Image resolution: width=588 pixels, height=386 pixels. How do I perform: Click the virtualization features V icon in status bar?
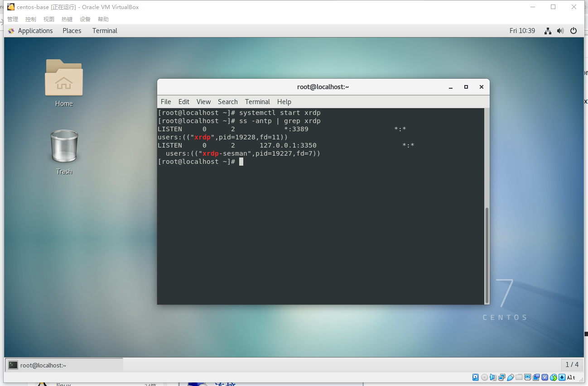(545, 377)
